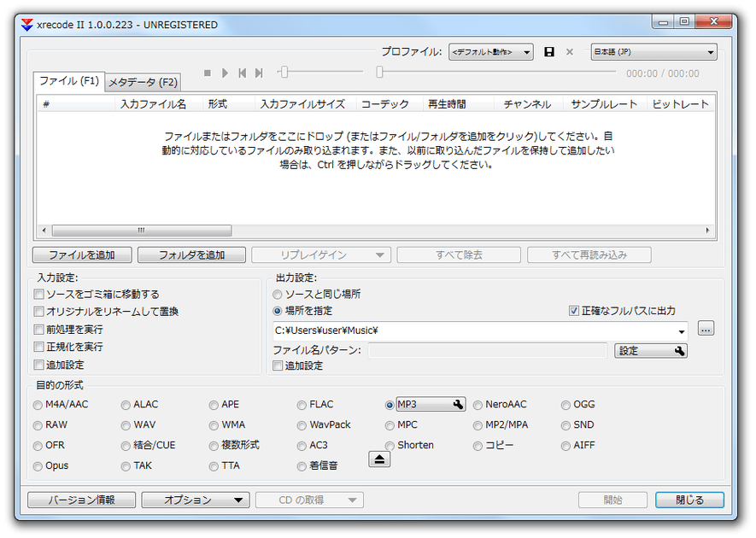Click the xrecode app icon in title bar

tap(27, 25)
